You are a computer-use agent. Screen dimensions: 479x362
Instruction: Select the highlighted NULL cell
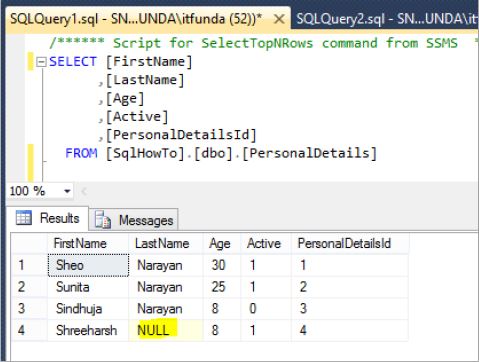pyautogui.click(x=166, y=330)
